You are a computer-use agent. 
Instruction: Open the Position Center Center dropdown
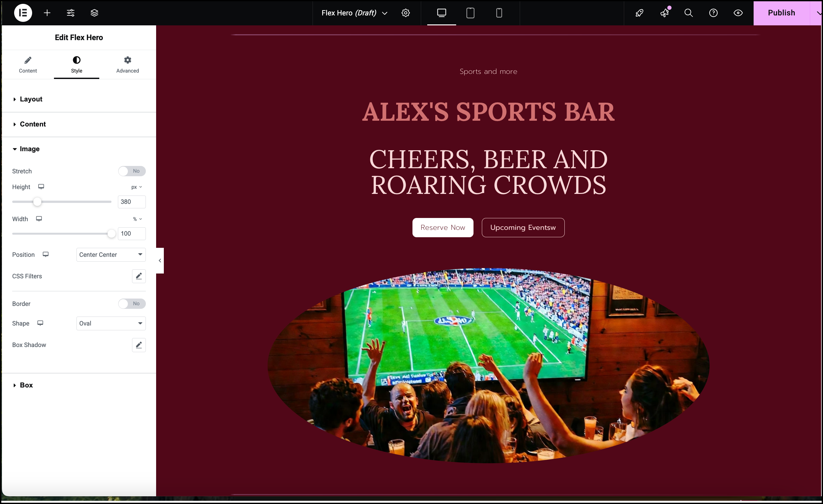[111, 254]
